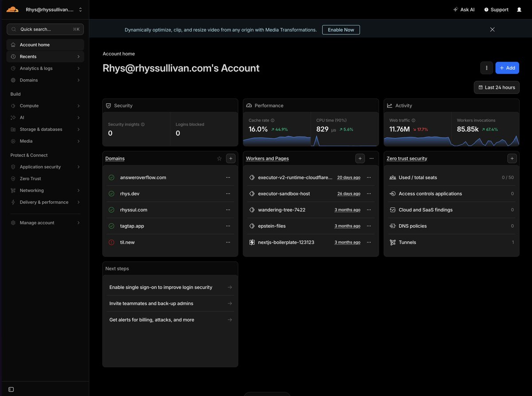Collapse the sidebar panel icon
532x396 pixels.
click(11, 389)
